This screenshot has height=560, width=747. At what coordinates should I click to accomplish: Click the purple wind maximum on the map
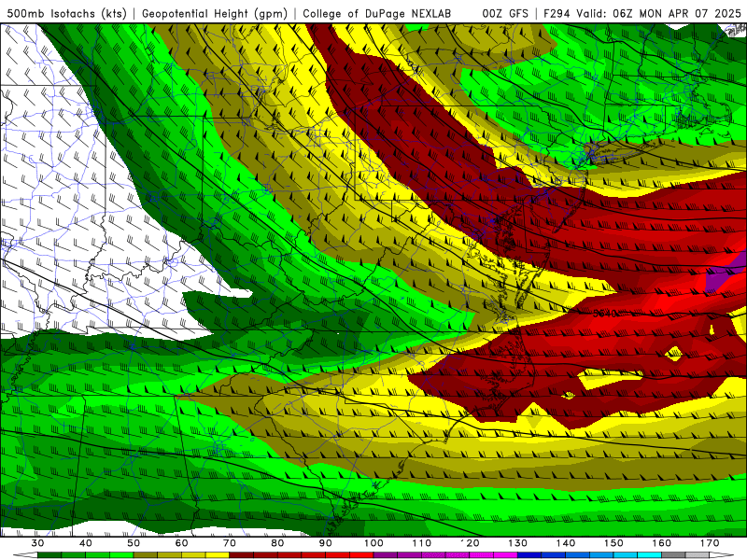[x=726, y=273]
